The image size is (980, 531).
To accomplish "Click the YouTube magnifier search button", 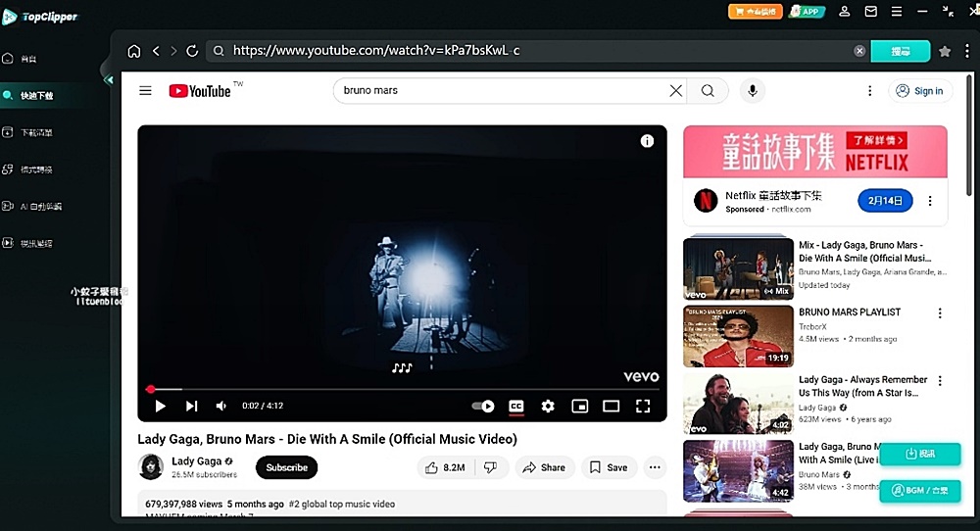I will 708,90.
